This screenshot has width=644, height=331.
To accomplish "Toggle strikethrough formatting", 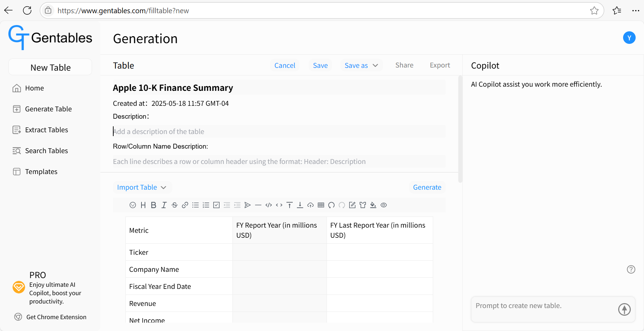I will 175,205.
